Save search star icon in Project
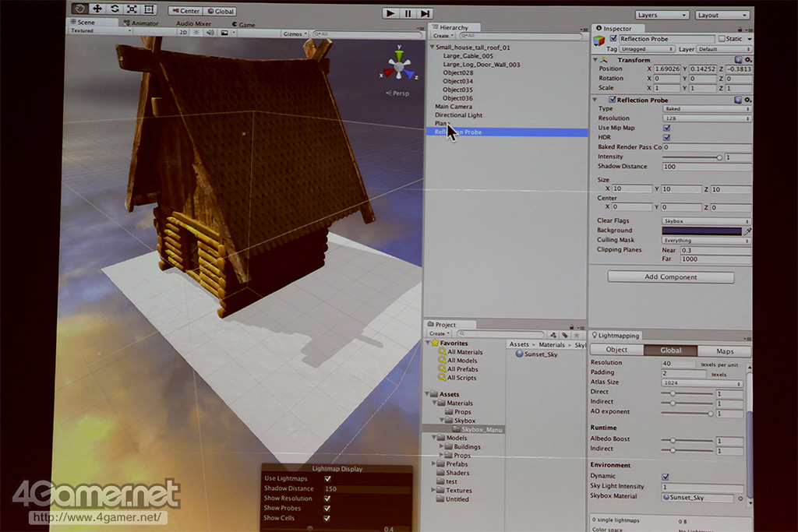This screenshot has width=798, height=532. pos(577,335)
